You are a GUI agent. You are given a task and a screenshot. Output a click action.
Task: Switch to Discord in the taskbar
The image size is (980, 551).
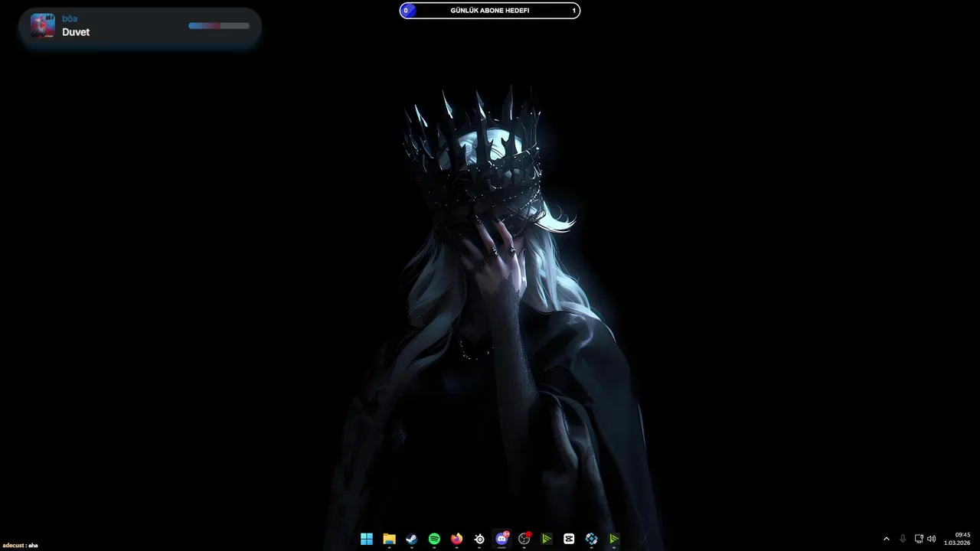(x=501, y=539)
